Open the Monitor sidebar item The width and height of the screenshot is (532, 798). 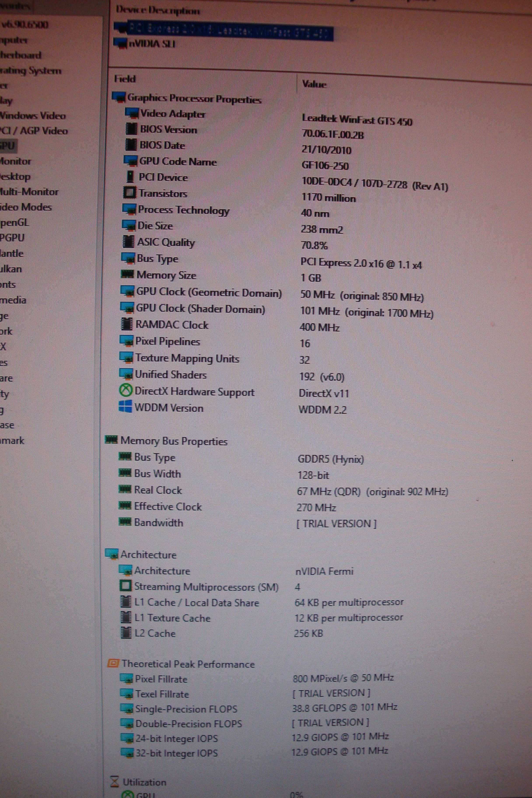point(15,161)
